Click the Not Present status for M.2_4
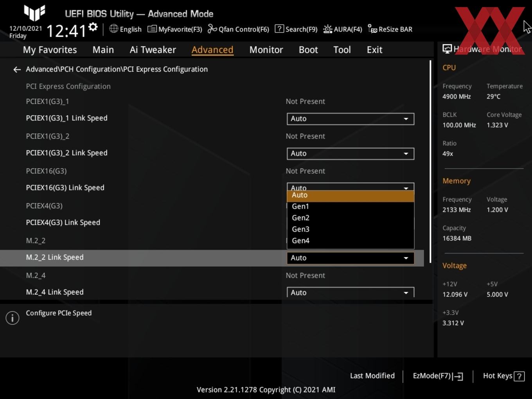532x399 pixels. point(305,275)
